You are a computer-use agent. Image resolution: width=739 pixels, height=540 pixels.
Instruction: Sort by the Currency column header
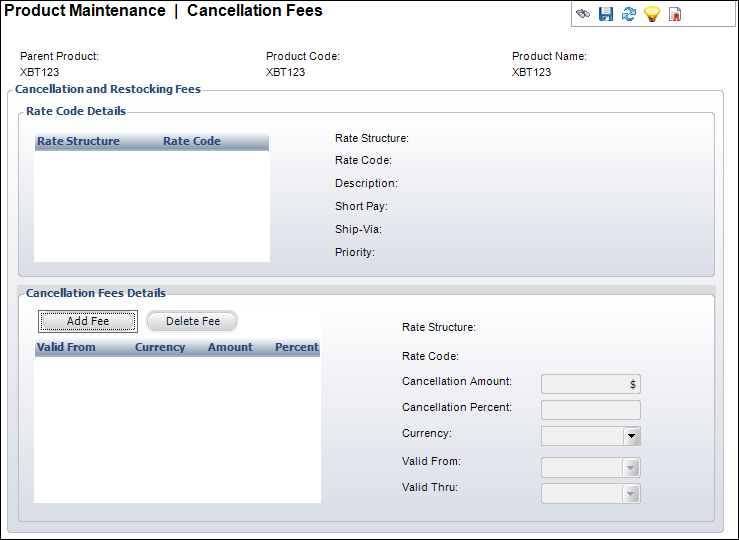[x=160, y=347]
